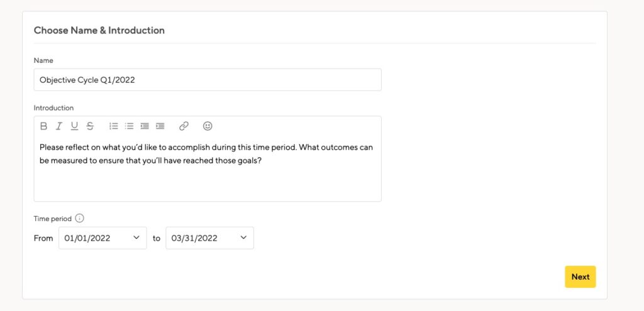
Task: Click into the Objective Cycle Q1/2022 name field
Action: click(208, 80)
